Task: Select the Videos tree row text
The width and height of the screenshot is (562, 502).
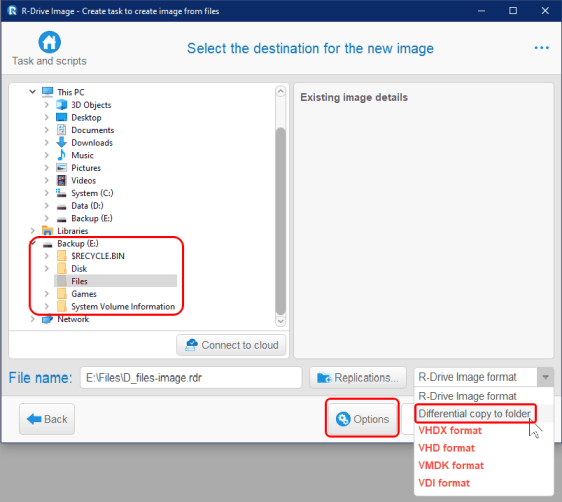Action: [84, 180]
